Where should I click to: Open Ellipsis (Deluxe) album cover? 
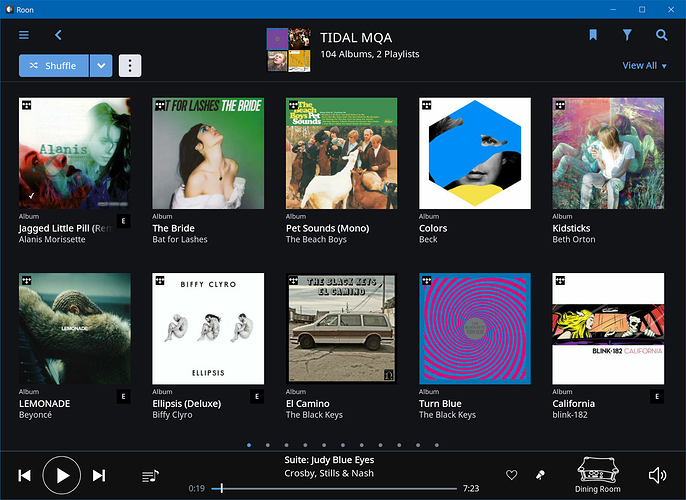pyautogui.click(x=208, y=329)
